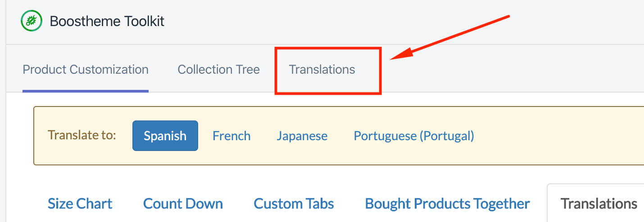The height and width of the screenshot is (222, 644).
Task: Open the red-outlined Translations top tab
Action: (x=322, y=70)
